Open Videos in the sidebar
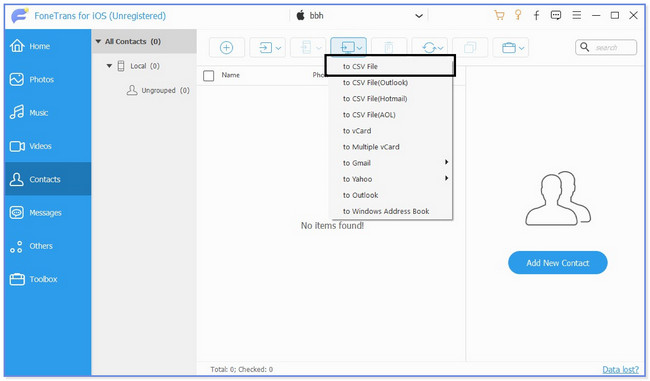The image size is (650, 381). [x=48, y=146]
